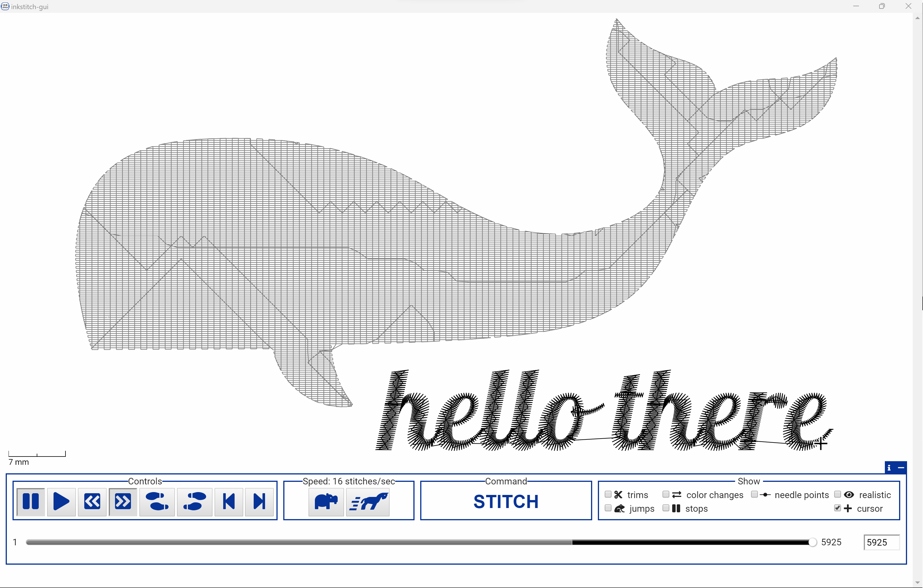Click the jump to end button
Viewport: 923px width, 588px height.
click(x=259, y=501)
